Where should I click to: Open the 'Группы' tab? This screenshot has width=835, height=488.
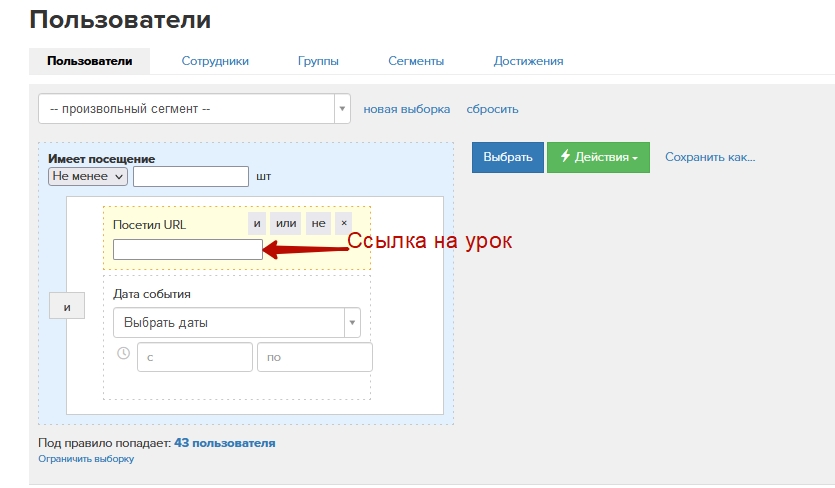[318, 61]
